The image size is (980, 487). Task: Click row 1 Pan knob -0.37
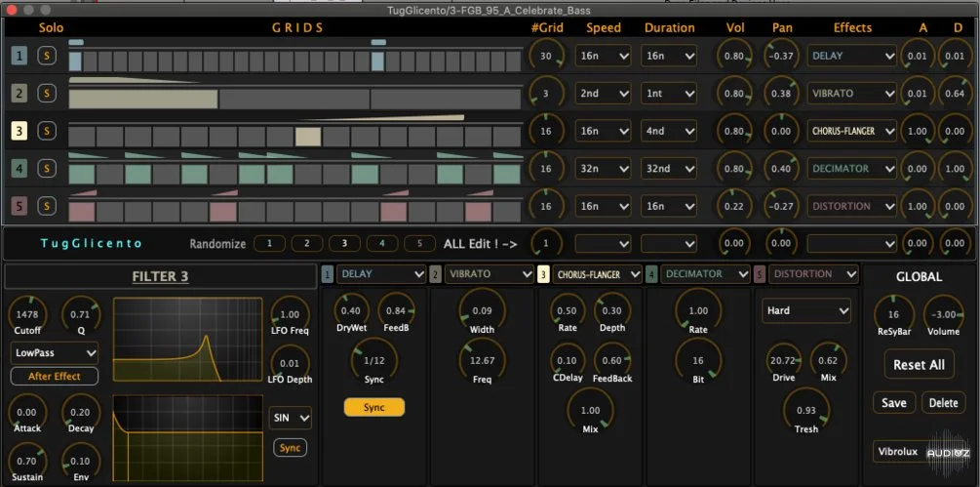click(x=781, y=57)
